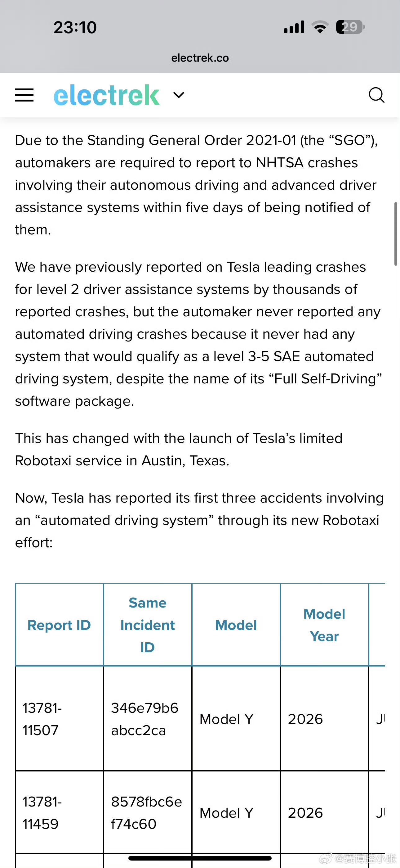Click incident ID 8578fbc6e f74c60 cell
Screen dimensions: 400x868
(x=146, y=813)
